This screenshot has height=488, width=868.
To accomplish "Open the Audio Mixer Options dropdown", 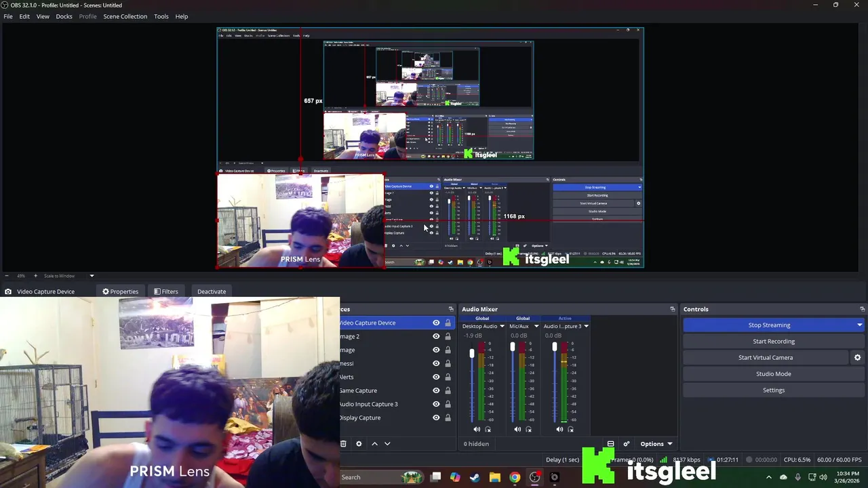I will coord(656,444).
